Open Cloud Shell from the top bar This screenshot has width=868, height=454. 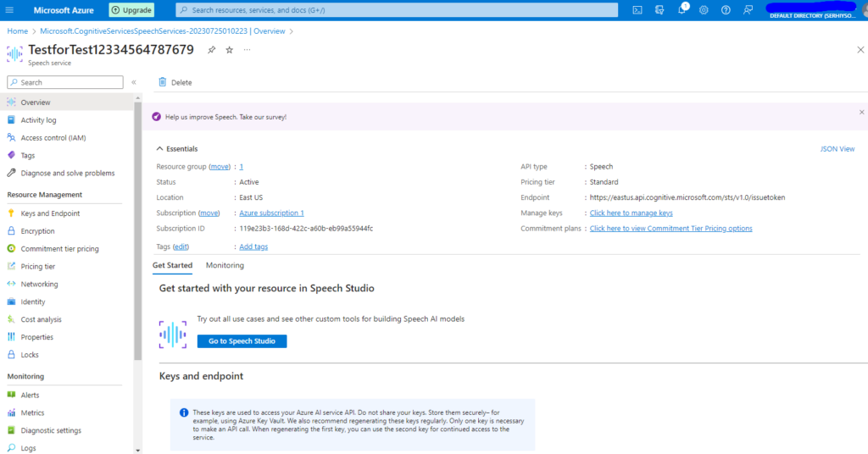click(637, 10)
